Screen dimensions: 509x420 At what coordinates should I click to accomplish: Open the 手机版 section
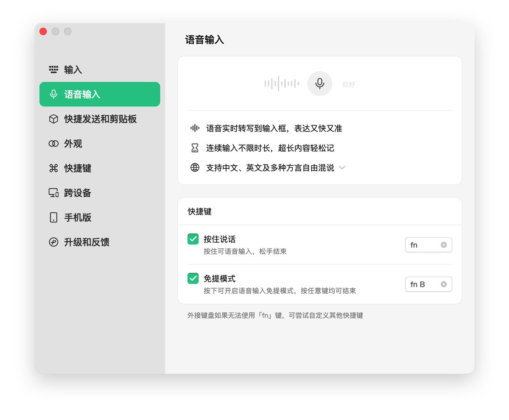coord(100,217)
